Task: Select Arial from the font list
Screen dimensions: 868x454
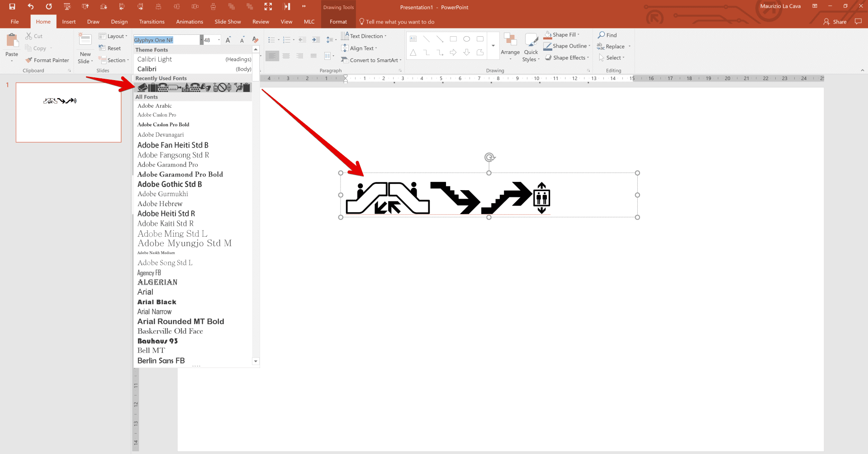Action: pos(145,292)
